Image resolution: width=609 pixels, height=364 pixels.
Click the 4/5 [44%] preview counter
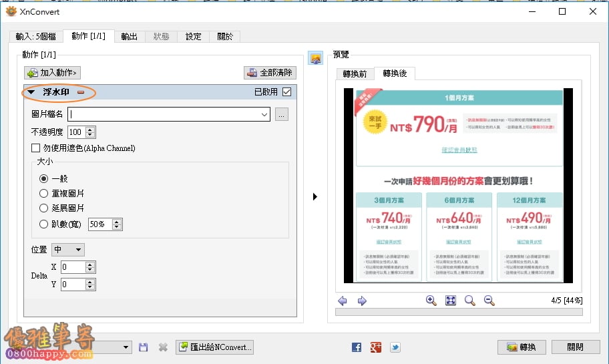(567, 301)
